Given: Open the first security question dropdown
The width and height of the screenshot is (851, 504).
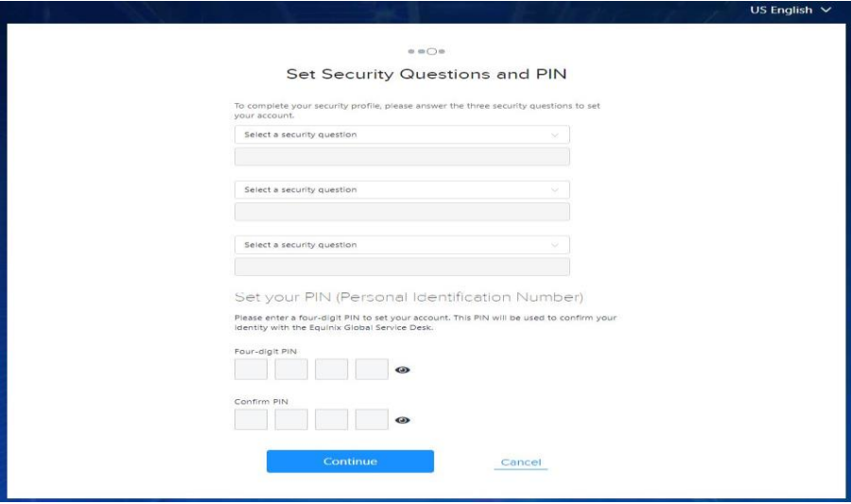Looking at the screenshot, I should [x=402, y=134].
